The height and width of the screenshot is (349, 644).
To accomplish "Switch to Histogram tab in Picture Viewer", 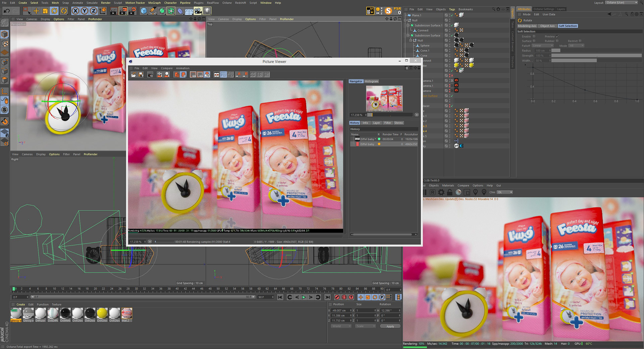I will (x=371, y=81).
